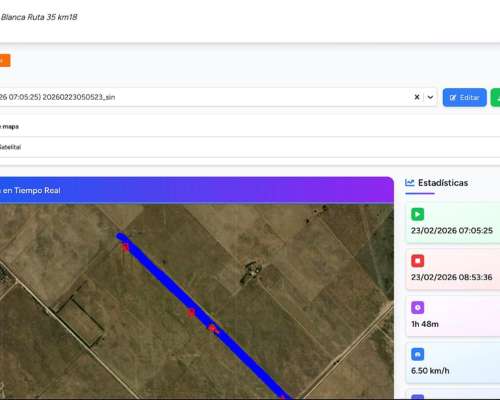Image resolution: width=500 pixels, height=400 pixels.
Task: Click the topmost red marker on track
Action: pyautogui.click(x=125, y=247)
